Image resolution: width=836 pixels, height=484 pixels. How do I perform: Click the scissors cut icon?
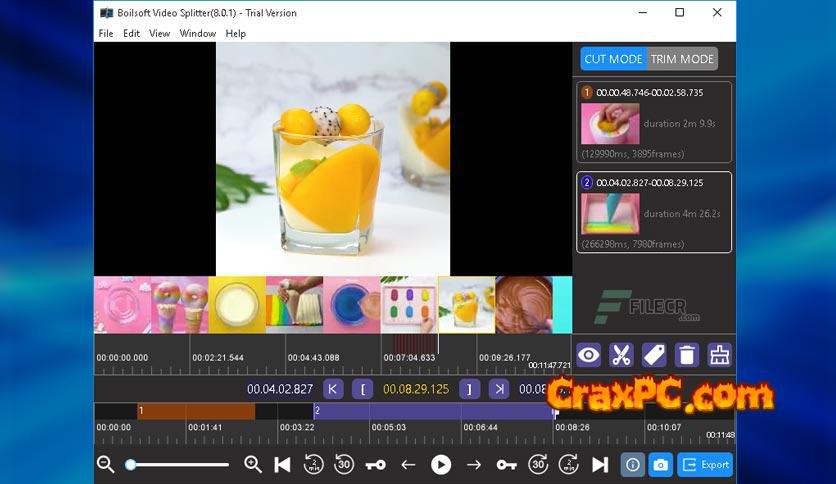coord(621,355)
